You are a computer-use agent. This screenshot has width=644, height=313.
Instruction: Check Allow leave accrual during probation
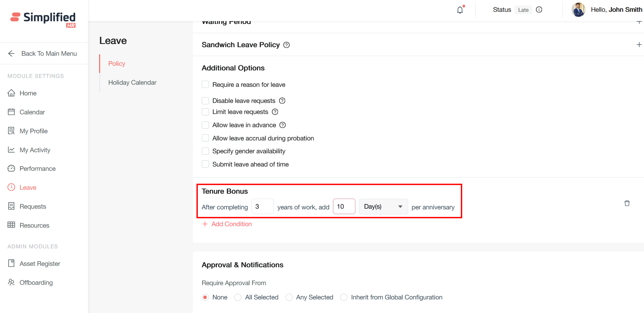205,138
